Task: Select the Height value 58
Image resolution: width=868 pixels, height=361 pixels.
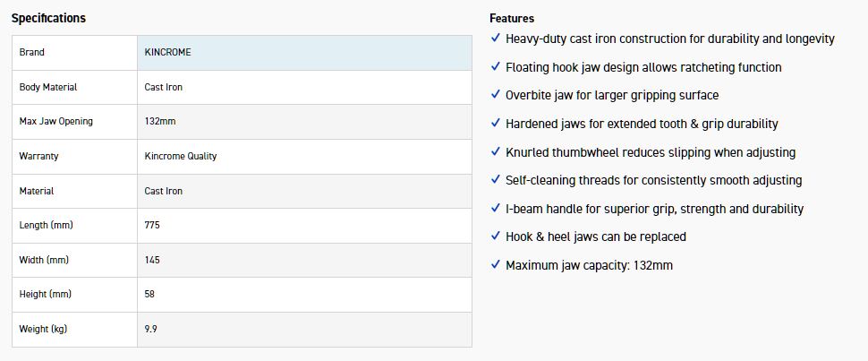Action: click(x=150, y=295)
